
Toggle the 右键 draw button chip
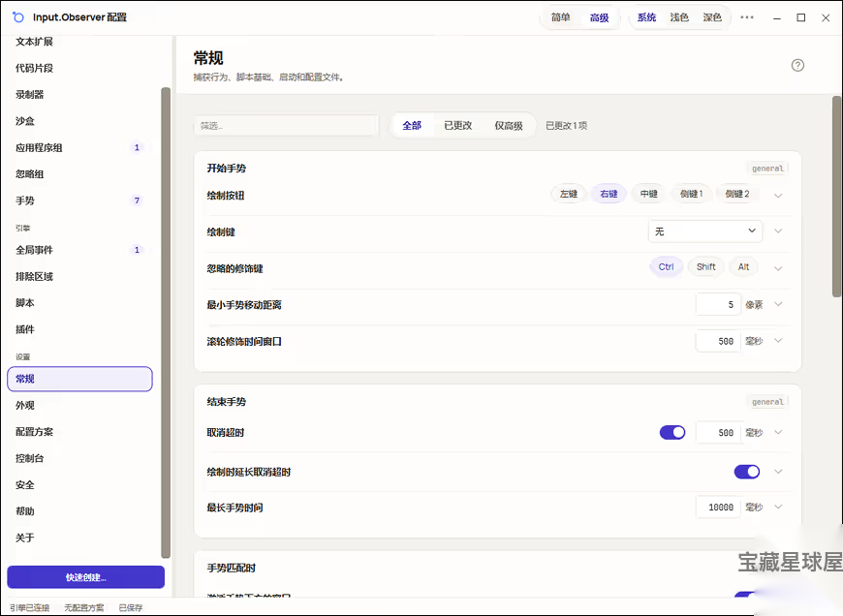click(x=609, y=194)
